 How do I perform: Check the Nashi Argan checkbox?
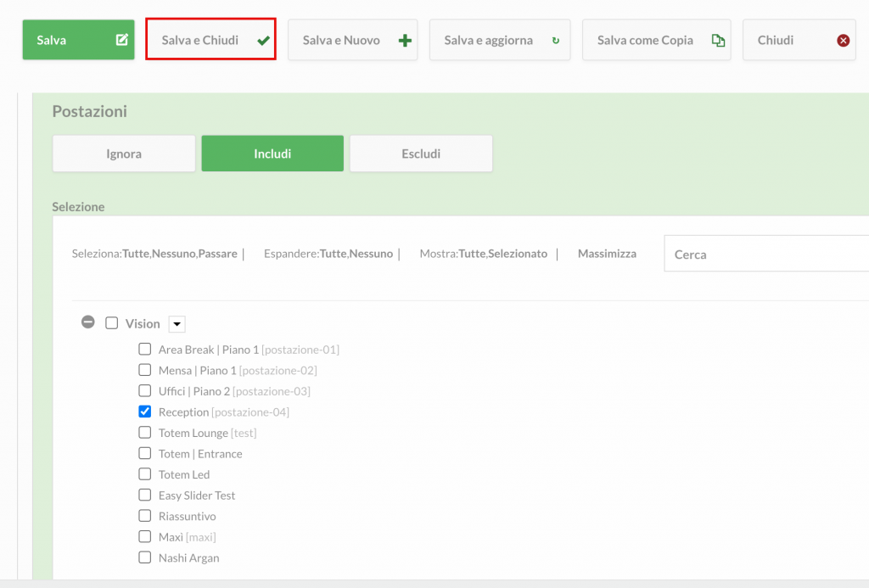144,557
